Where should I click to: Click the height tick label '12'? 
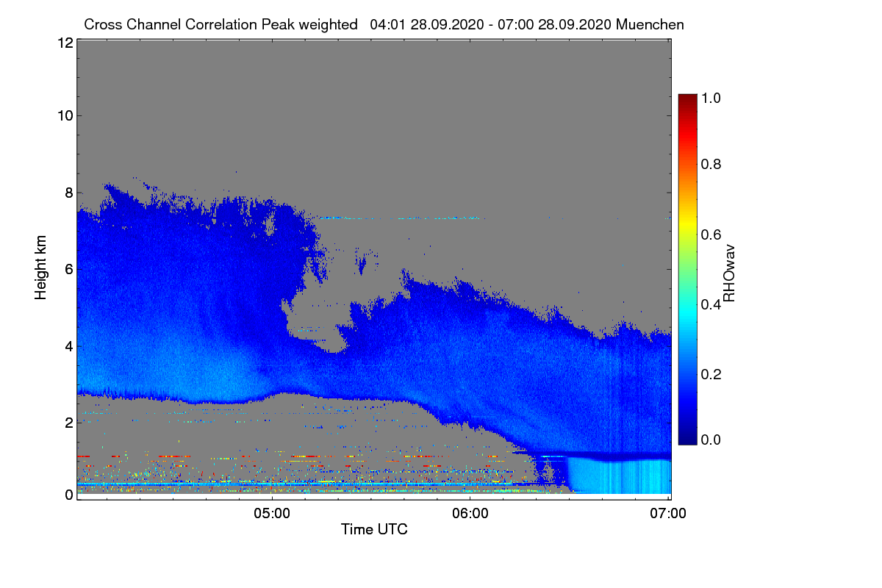(x=64, y=43)
